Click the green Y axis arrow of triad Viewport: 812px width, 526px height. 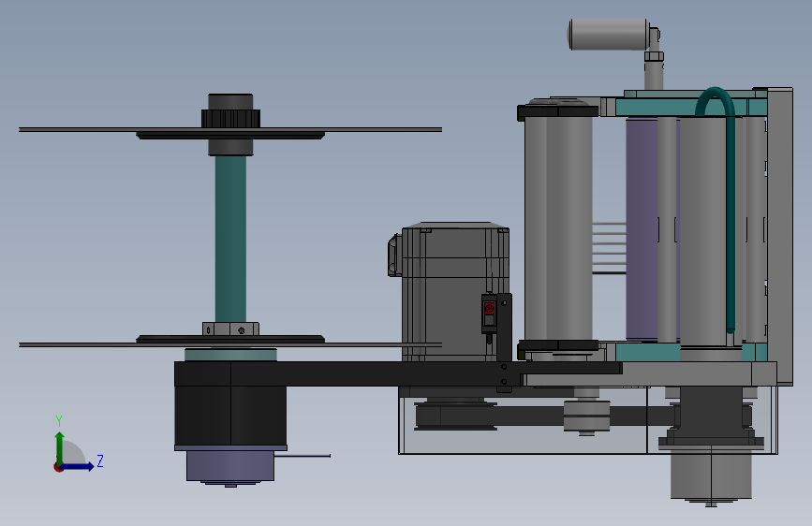point(60,447)
